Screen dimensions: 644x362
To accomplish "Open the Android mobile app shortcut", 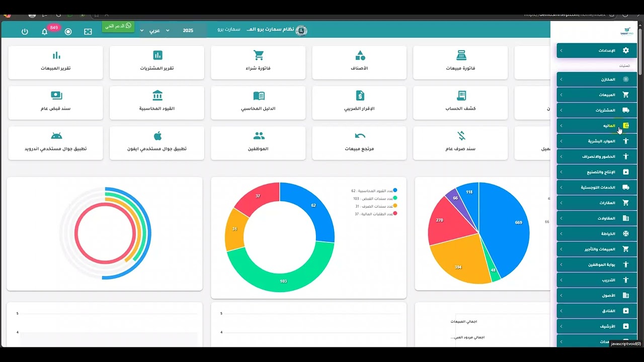I will click(56, 143).
